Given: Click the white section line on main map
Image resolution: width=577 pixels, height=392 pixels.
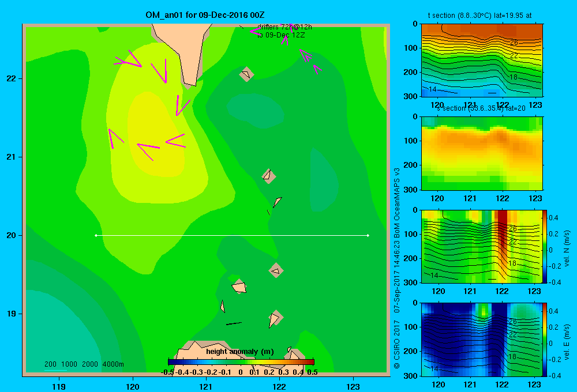Looking at the screenshot, I should [x=232, y=235].
